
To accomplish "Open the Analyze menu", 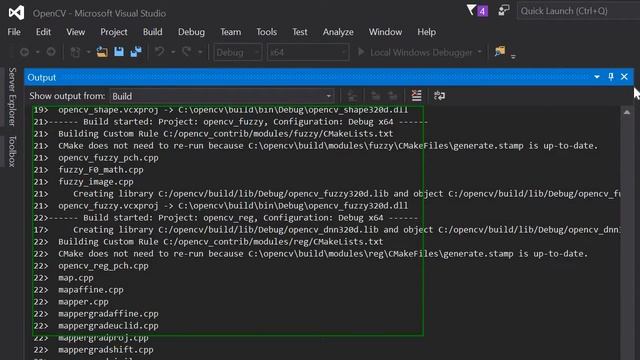I will point(338,32).
